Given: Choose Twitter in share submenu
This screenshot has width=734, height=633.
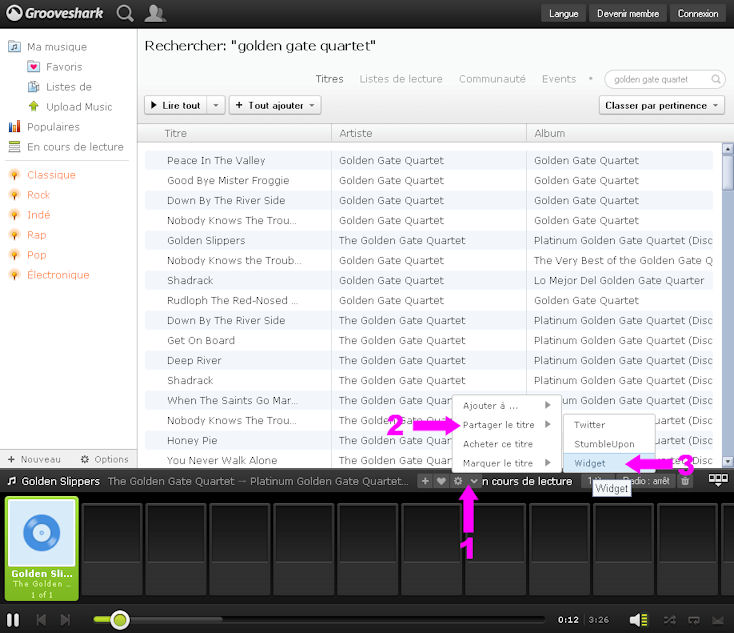Looking at the screenshot, I should (x=609, y=425).
